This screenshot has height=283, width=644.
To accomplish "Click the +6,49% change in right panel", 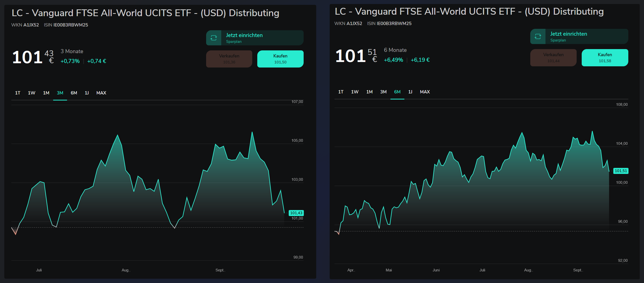I will [x=393, y=60].
